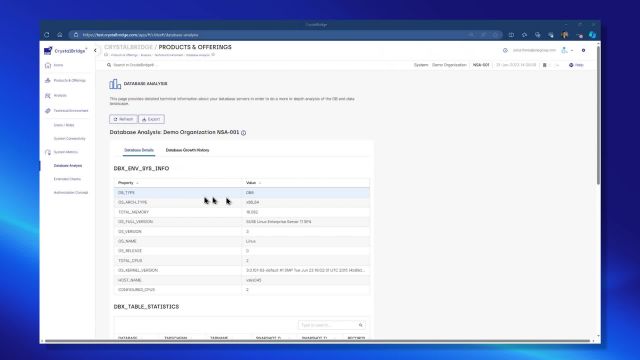The width and height of the screenshot is (640, 360).
Task: Click the clock icon beside user email
Action: [x=505, y=50]
